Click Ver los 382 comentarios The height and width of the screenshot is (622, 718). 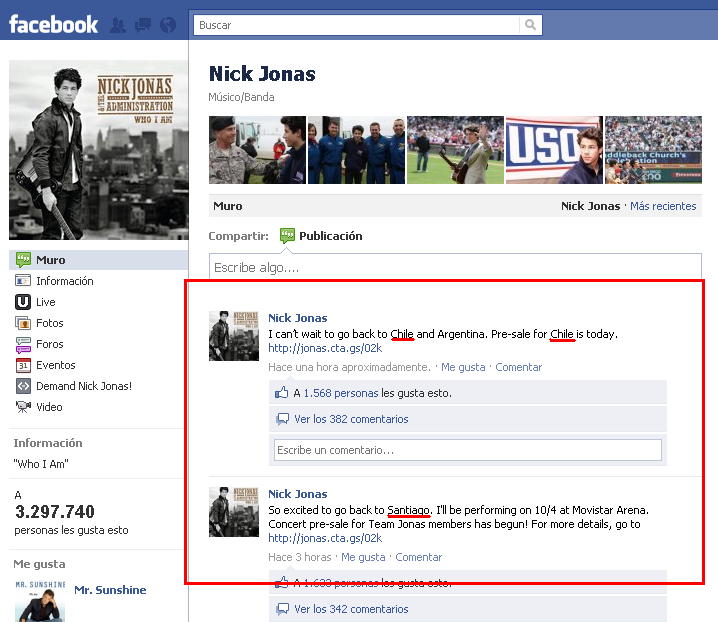[351, 419]
